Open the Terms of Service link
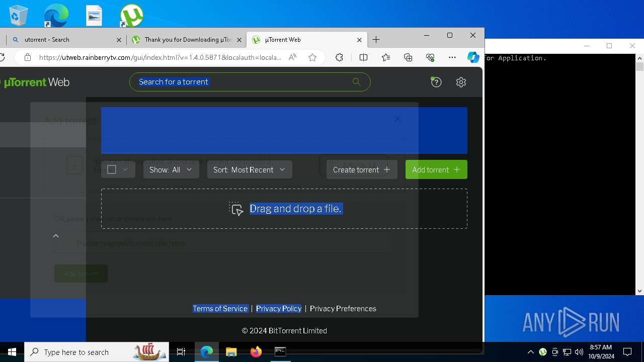The image size is (644, 362). tap(220, 309)
